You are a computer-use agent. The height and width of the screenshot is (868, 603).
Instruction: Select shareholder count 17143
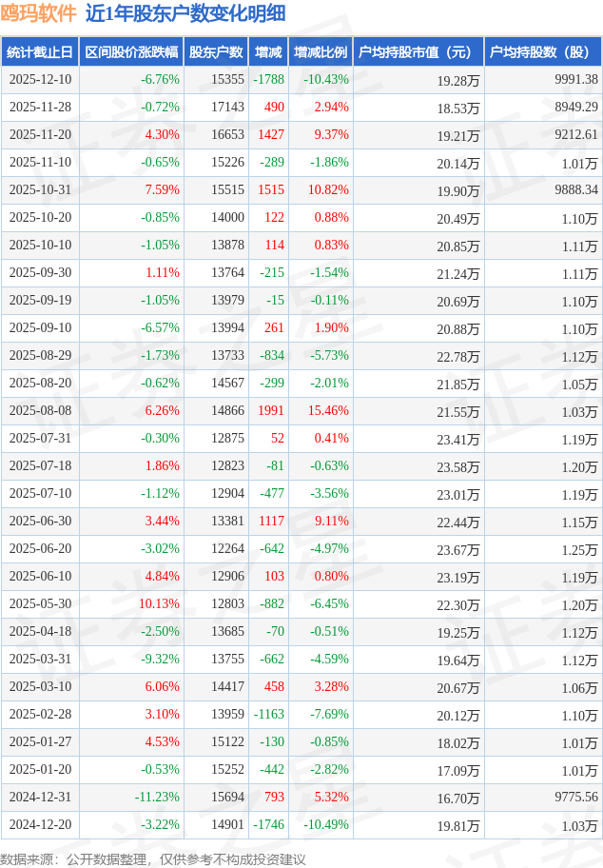point(227,108)
